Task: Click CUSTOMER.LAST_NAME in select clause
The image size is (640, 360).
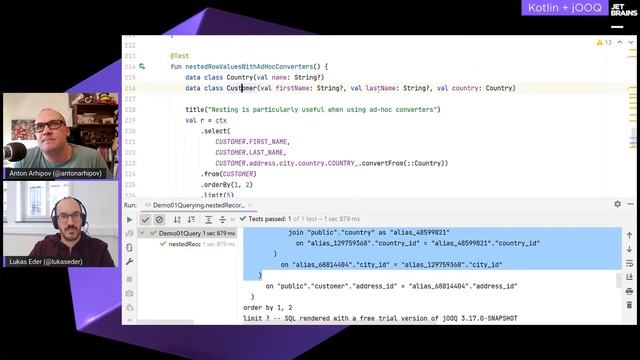Action: coord(251,152)
